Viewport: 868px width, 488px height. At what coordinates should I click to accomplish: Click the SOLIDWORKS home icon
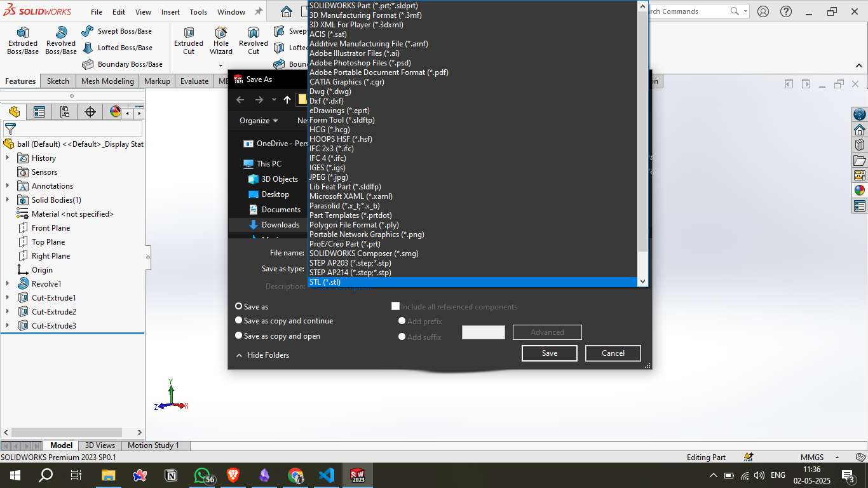pos(287,11)
